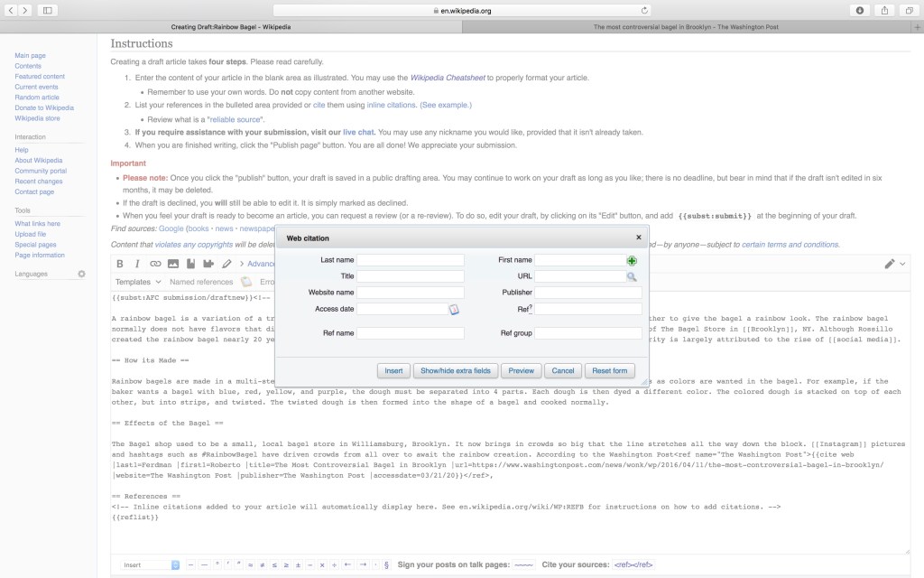The image size is (924, 578).
Task: Click the Languages settings gear icon
Action: point(81,274)
